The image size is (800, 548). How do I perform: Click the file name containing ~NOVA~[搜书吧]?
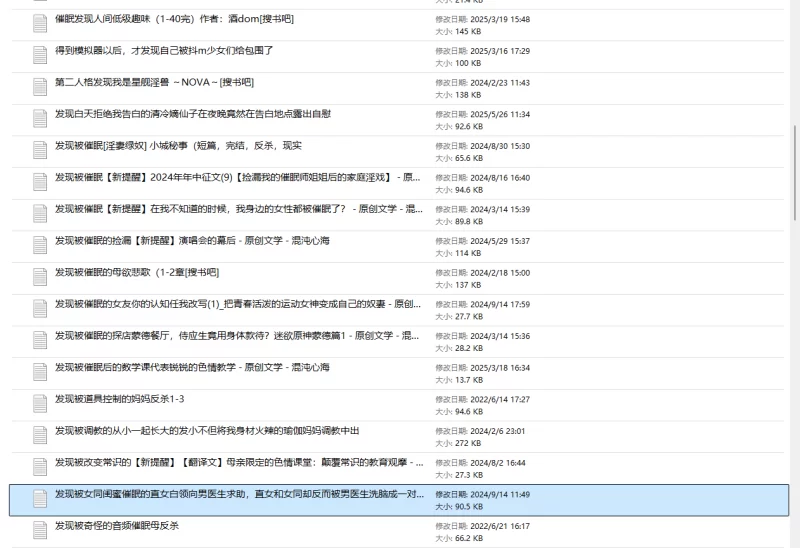point(155,82)
